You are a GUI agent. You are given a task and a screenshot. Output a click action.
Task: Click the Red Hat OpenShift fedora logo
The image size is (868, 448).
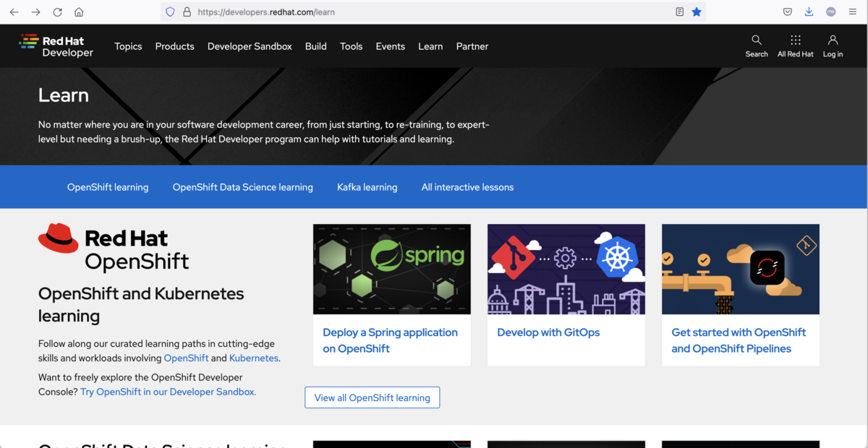(x=114, y=247)
